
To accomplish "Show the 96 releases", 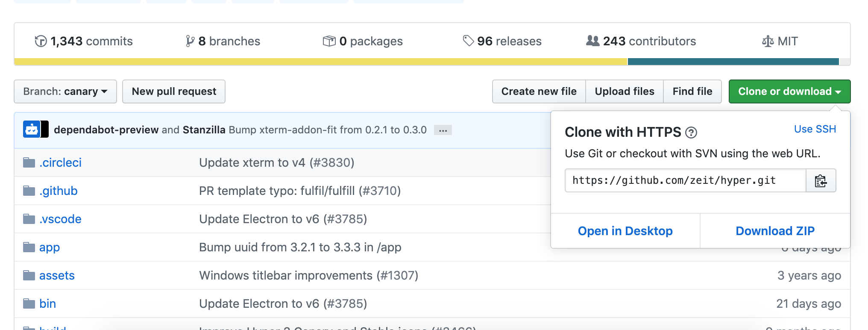I will point(502,41).
